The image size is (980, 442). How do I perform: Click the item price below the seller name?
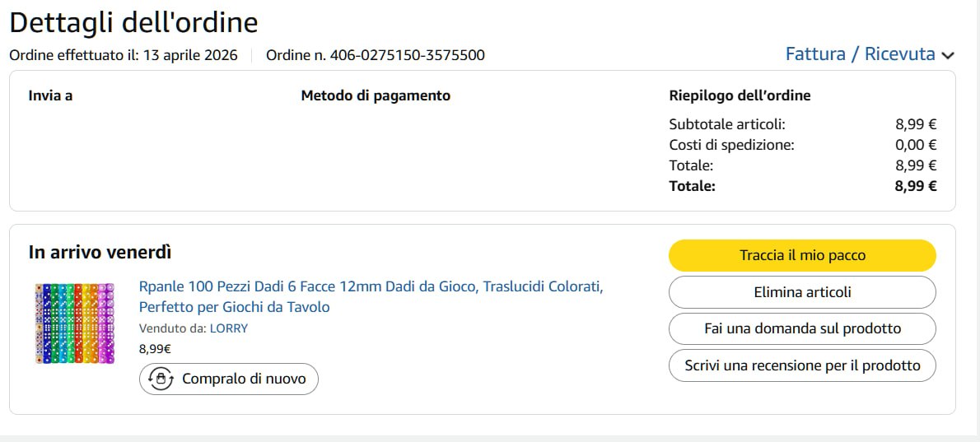pyautogui.click(x=155, y=348)
